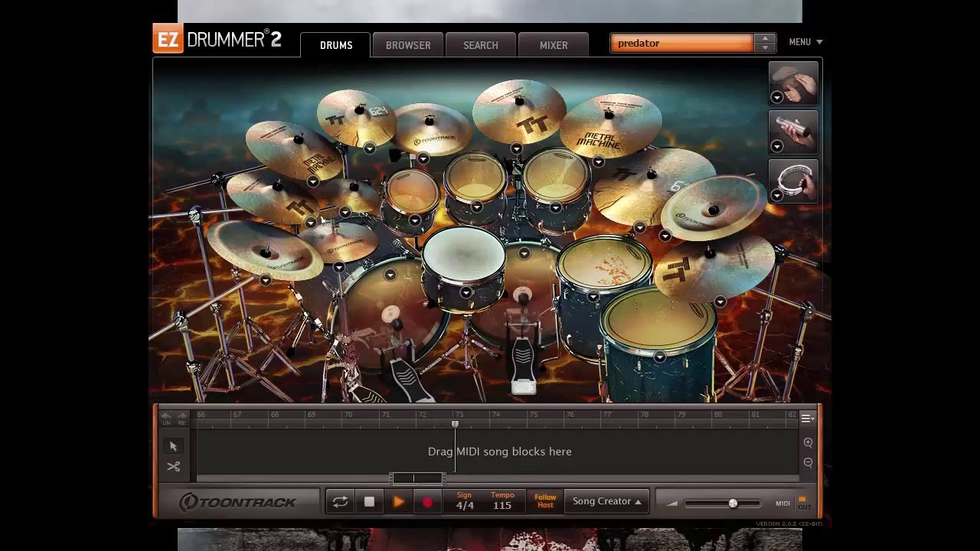Open the hand claps dropdown arrow

point(776,97)
